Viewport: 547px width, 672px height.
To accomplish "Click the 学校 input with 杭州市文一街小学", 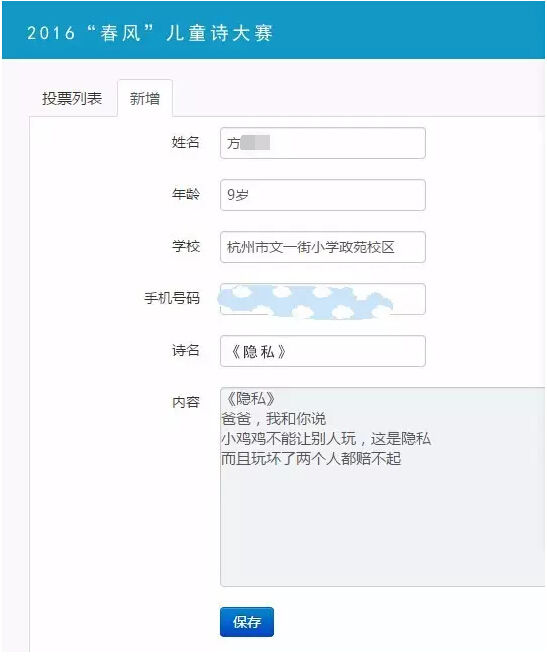I will tap(323, 247).
